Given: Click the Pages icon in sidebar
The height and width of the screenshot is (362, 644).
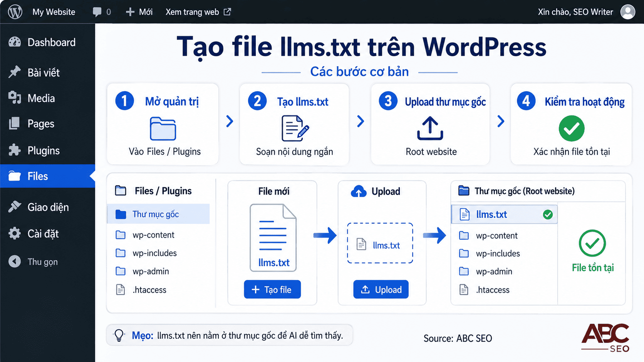Looking at the screenshot, I should click(x=14, y=123).
